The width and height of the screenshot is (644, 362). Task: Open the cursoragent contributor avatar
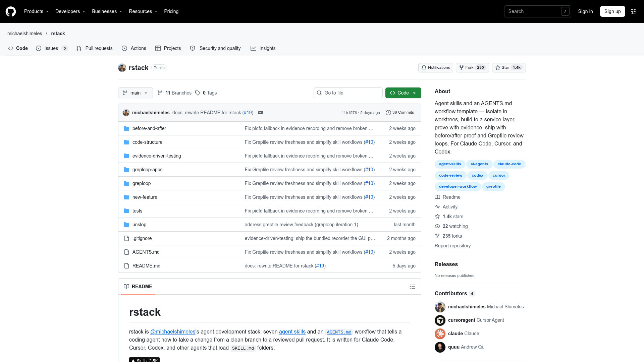point(440,320)
